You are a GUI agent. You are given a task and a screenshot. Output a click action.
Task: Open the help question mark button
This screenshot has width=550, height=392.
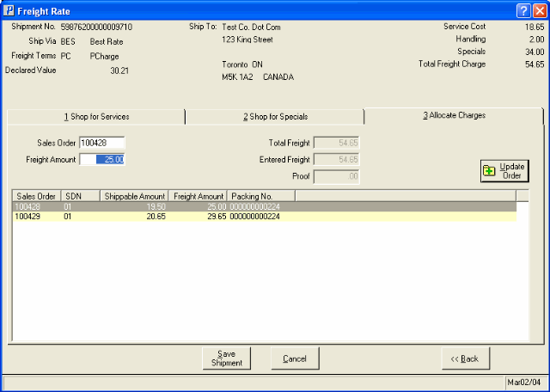pyautogui.click(x=523, y=11)
